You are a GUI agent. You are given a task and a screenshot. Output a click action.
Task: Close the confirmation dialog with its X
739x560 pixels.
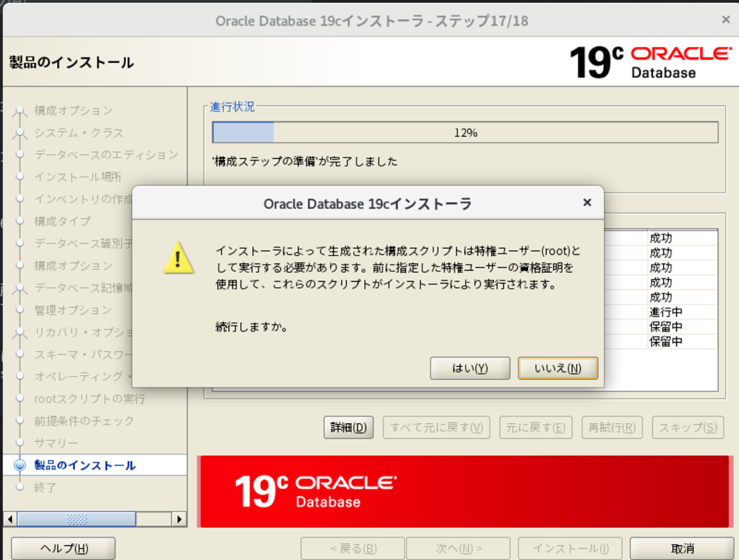(x=587, y=202)
